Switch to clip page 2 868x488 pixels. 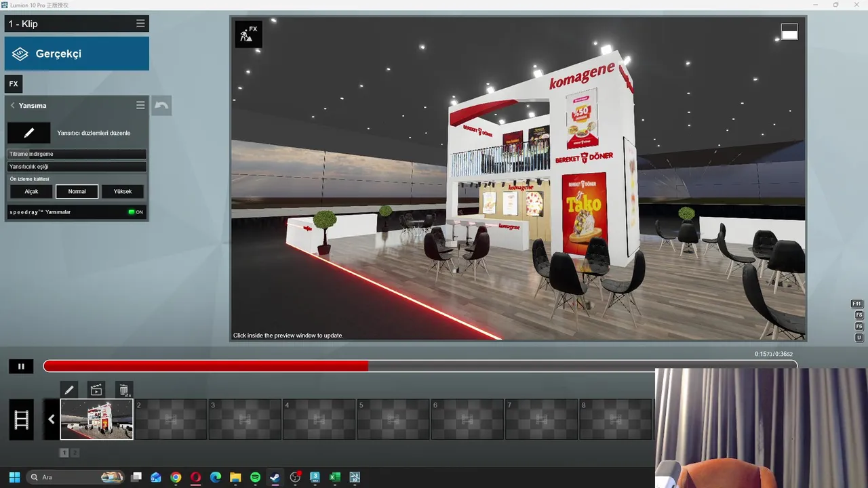[75, 453]
